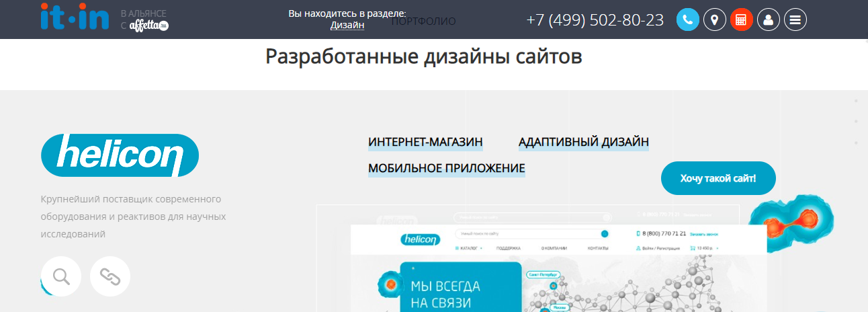Click the it-in logo in header
Screen dimensions: 868x312
[75, 16]
